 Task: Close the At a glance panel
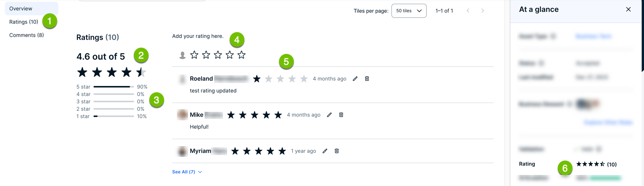pos(628,10)
